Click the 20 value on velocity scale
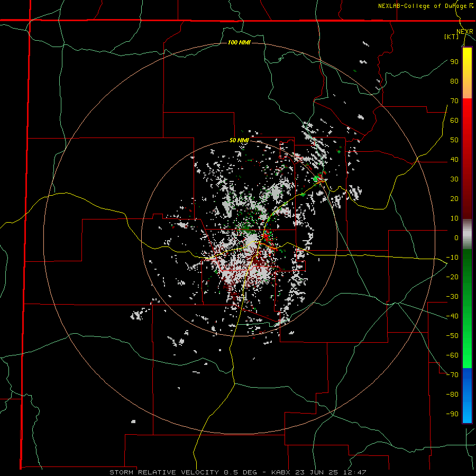The image size is (476, 476). 454,198
